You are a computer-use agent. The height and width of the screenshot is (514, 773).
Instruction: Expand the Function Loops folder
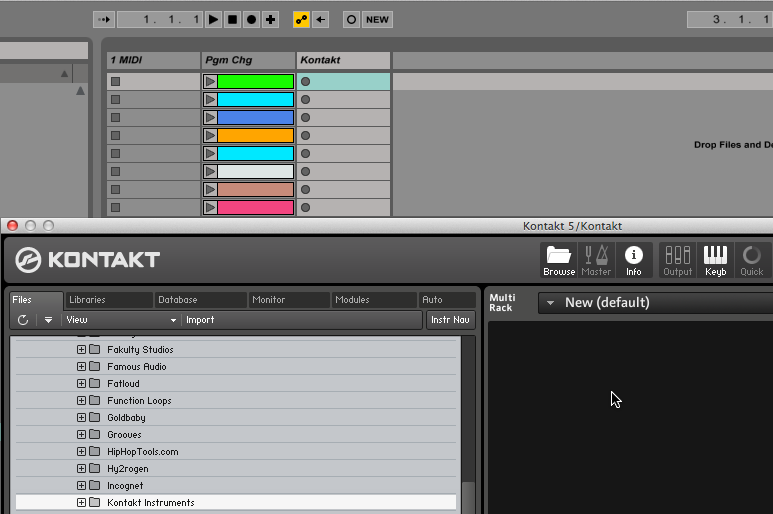81,401
